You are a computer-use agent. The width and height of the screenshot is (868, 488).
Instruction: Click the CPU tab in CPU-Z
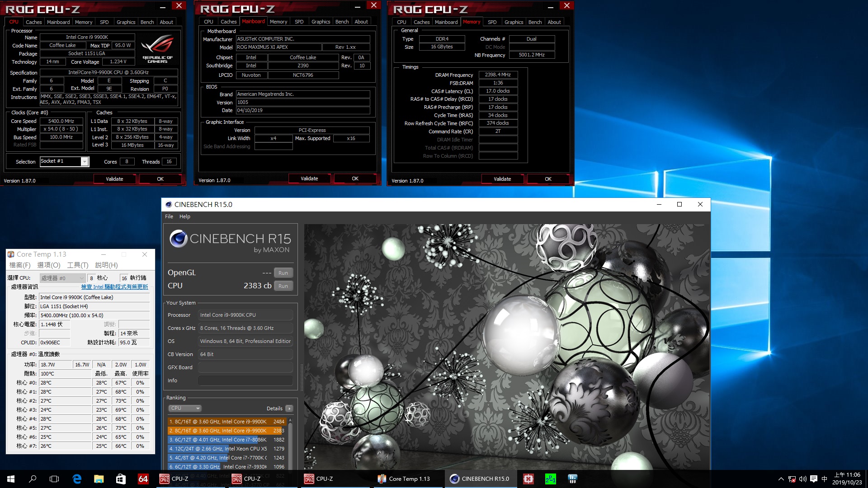pos(13,21)
